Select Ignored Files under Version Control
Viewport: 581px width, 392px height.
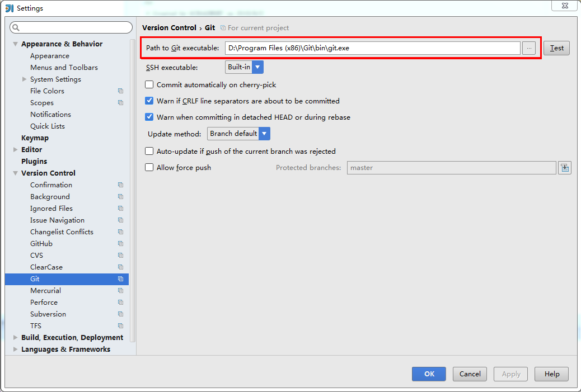click(51, 209)
